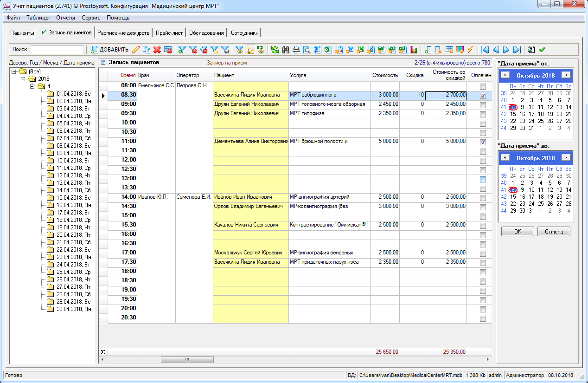The width and height of the screenshot is (588, 383).
Task: Click the pencil edit record icon
Action: [x=136, y=50]
